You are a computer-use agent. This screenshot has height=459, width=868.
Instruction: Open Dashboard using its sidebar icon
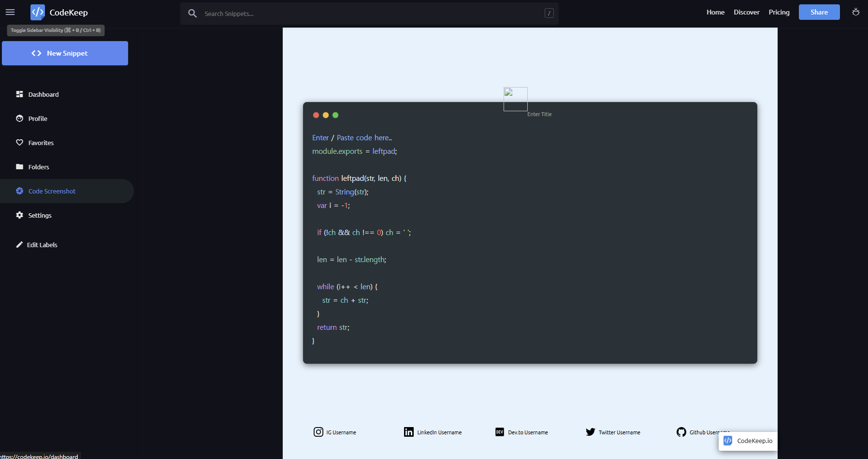point(19,94)
